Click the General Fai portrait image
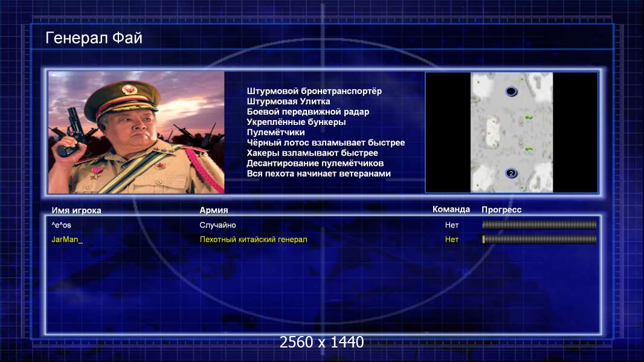Screen dimensions: 644x362 (137, 132)
